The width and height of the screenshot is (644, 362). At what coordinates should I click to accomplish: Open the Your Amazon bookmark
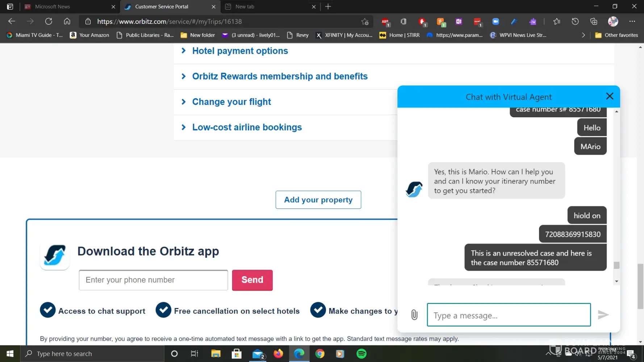(x=89, y=35)
